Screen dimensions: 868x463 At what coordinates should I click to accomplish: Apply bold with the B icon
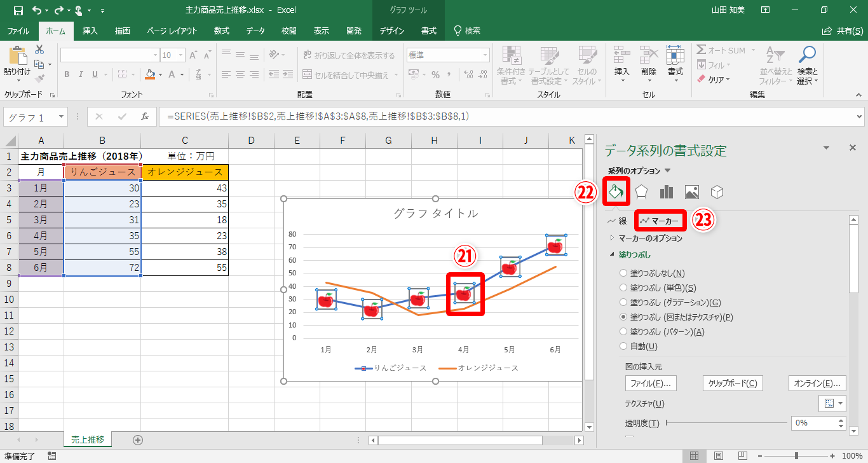67,74
